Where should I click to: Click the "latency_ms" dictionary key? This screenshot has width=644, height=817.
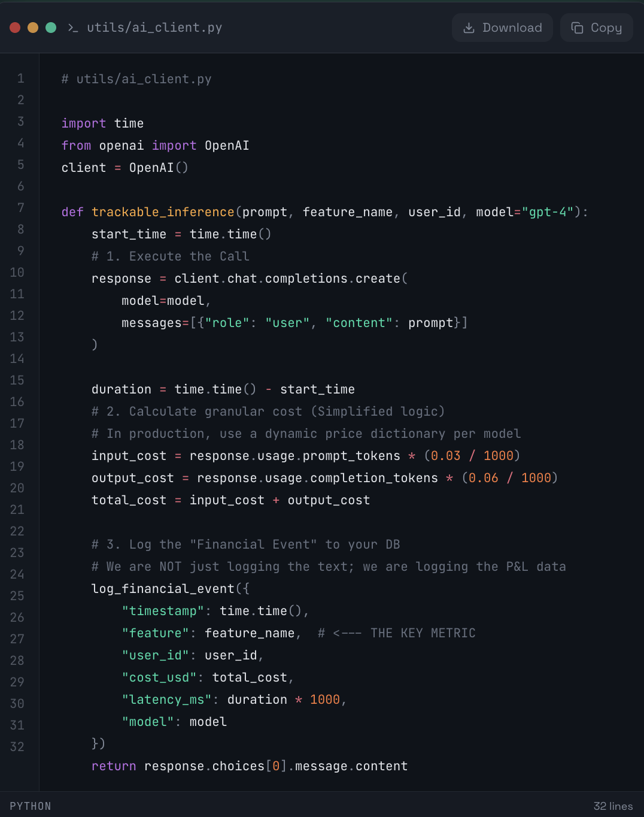click(166, 700)
